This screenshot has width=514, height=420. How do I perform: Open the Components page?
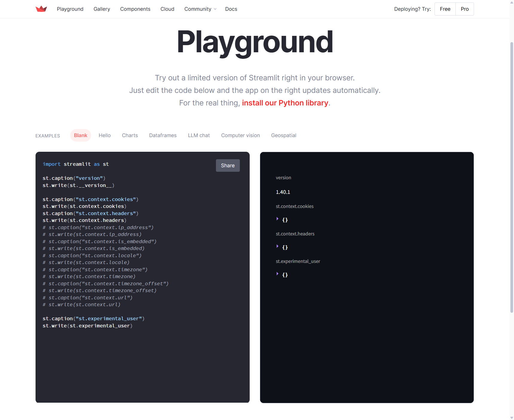135,9
